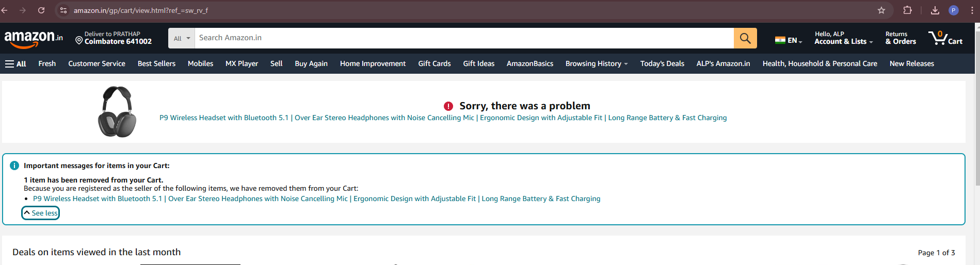Open ALP's Amazon.in nav item
Viewport: 980px width, 265px height.
click(x=723, y=64)
